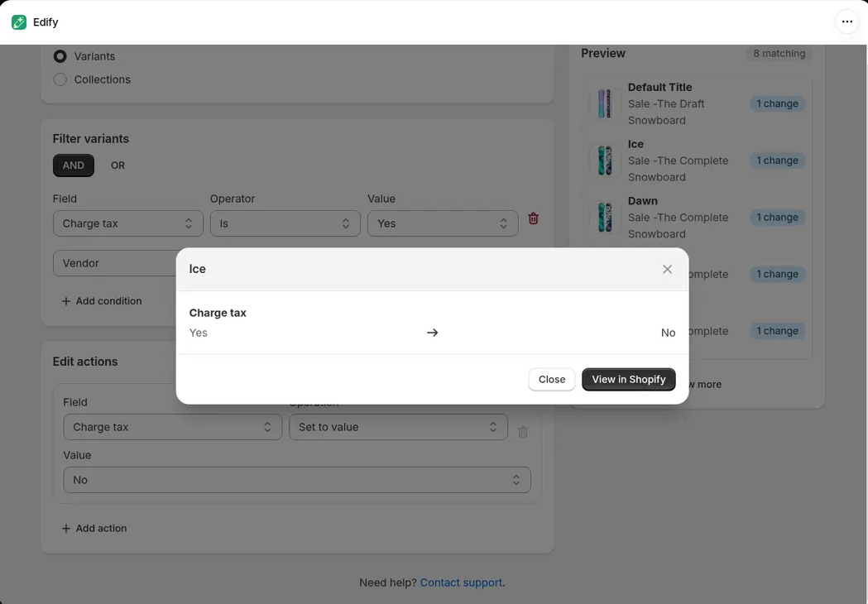Viewport: 868px width, 604px height.
Task: Open the filter Value dropdown showing Yes
Action: pyautogui.click(x=443, y=223)
